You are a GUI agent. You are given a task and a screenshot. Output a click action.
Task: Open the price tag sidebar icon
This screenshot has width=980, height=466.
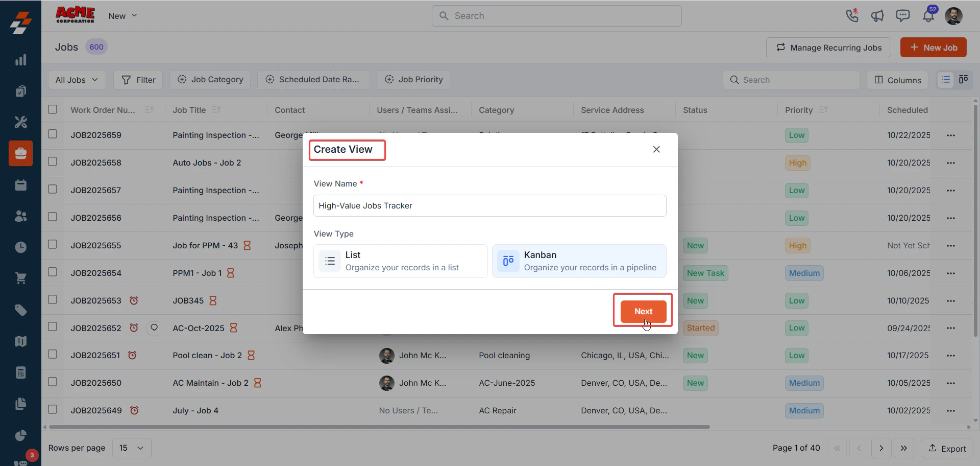click(20, 310)
